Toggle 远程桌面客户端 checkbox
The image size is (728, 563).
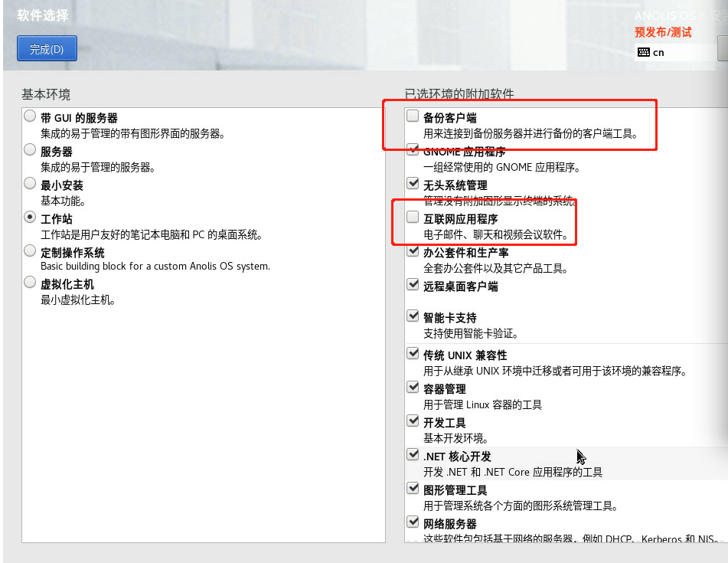[413, 286]
